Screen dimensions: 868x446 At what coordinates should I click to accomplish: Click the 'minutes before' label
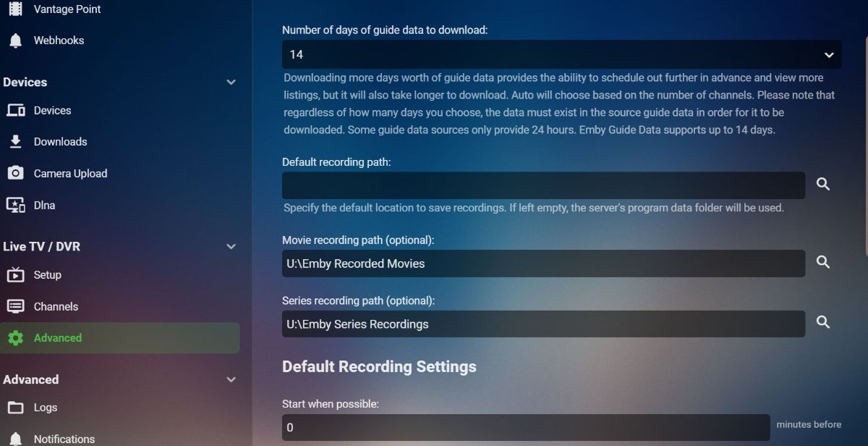tap(809, 424)
